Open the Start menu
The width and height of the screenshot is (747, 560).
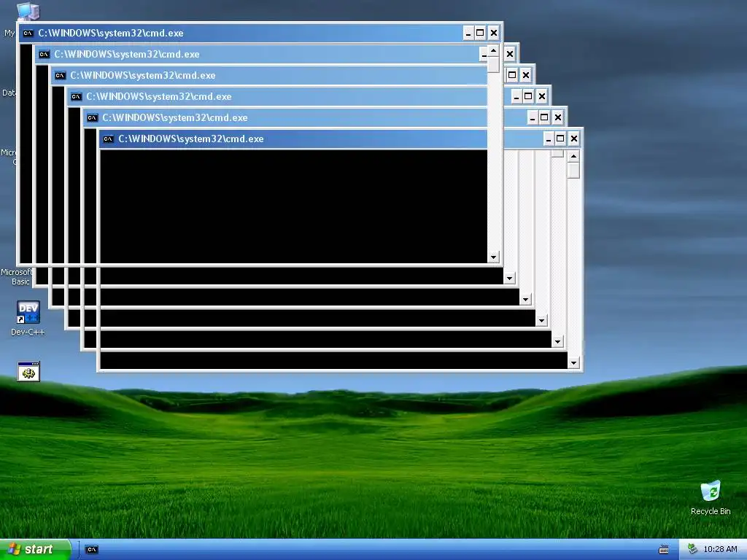[x=35, y=549]
